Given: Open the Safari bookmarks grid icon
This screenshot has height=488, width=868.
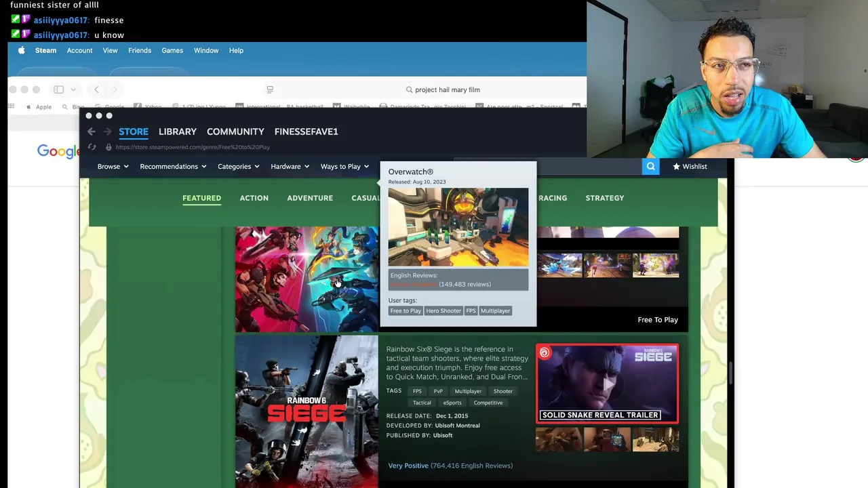Looking at the screenshot, I should tap(11, 106).
